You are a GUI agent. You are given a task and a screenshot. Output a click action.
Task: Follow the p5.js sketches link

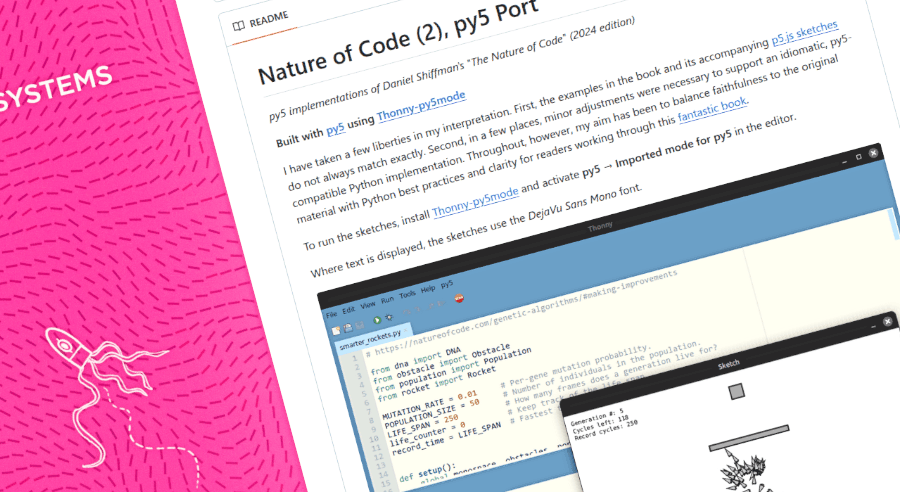click(x=805, y=33)
